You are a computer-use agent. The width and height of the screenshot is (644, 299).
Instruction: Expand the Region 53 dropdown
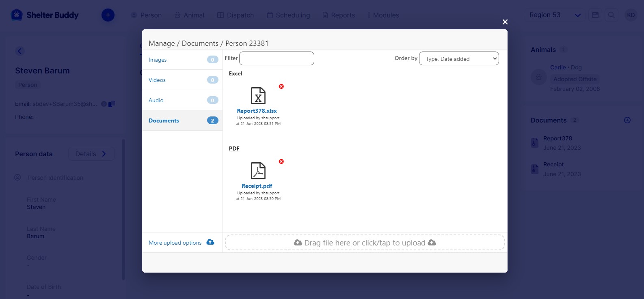click(x=555, y=15)
